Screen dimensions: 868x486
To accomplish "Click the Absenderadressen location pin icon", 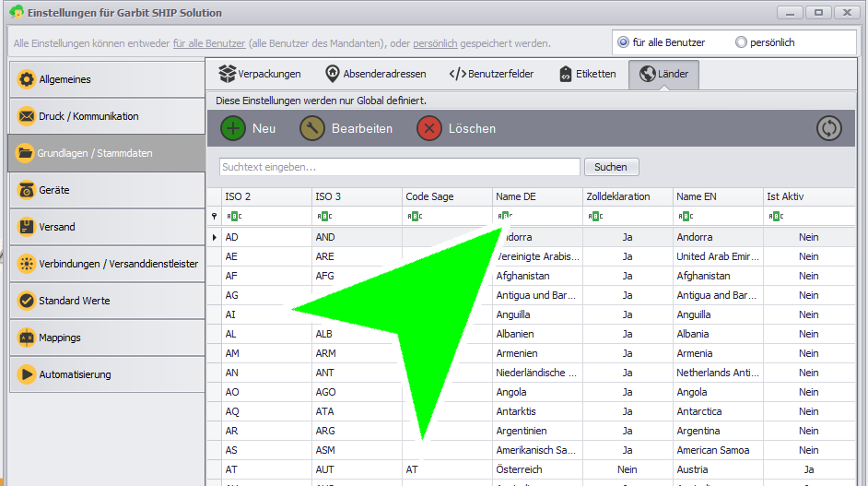I will (x=332, y=74).
